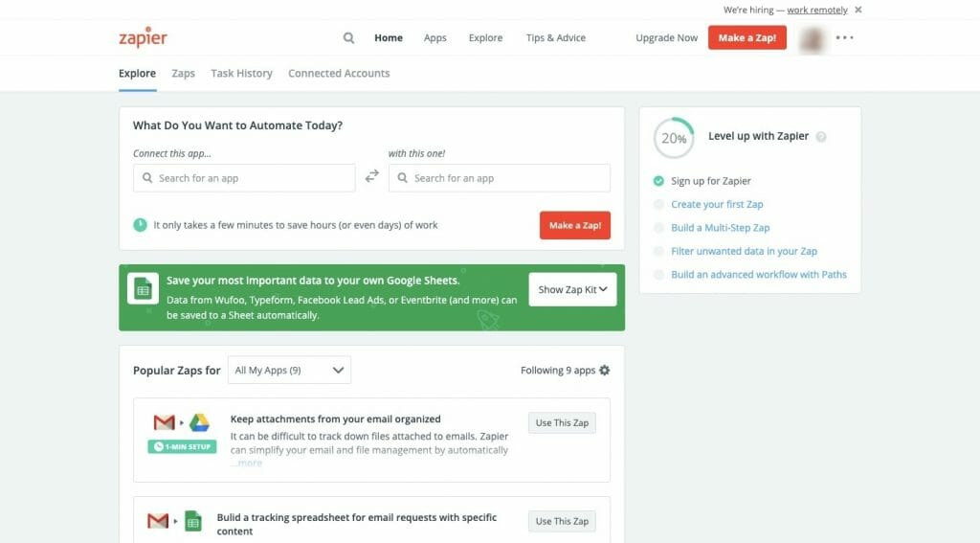Viewport: 980px width, 543px height.
Task: Click the Build a tracking spreadsheet title
Action: (357, 524)
